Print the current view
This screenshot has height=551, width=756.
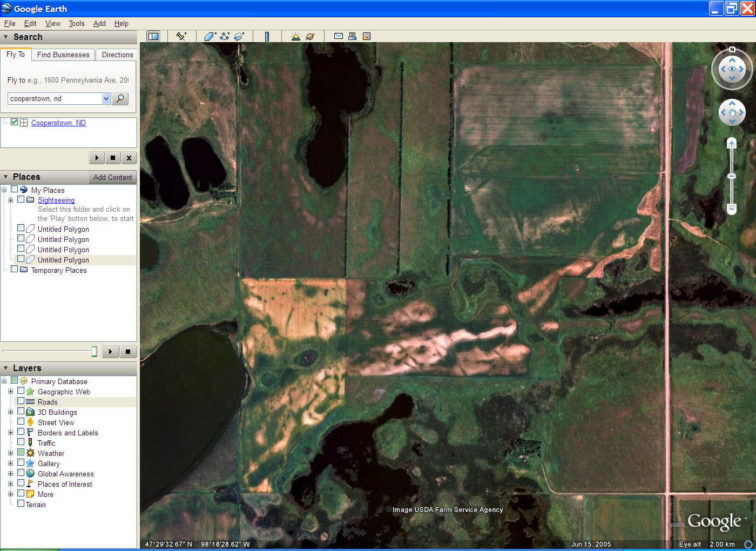[353, 36]
